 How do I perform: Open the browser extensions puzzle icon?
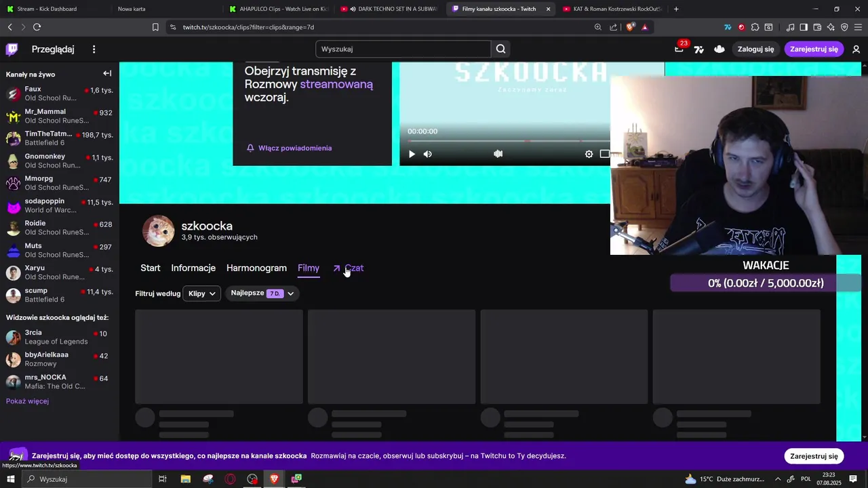(x=755, y=27)
